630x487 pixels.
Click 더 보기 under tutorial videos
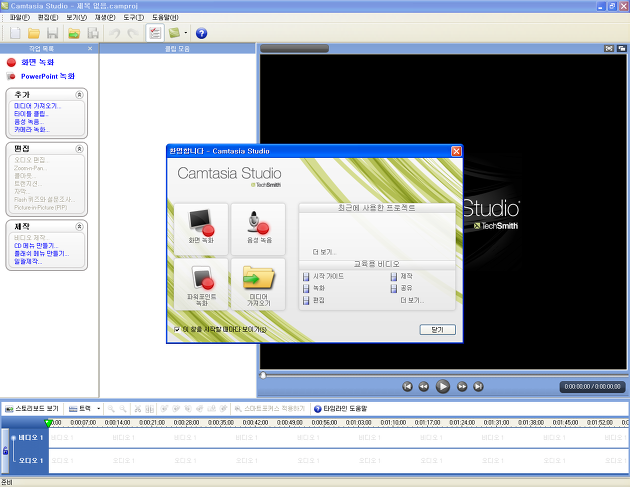pos(412,300)
